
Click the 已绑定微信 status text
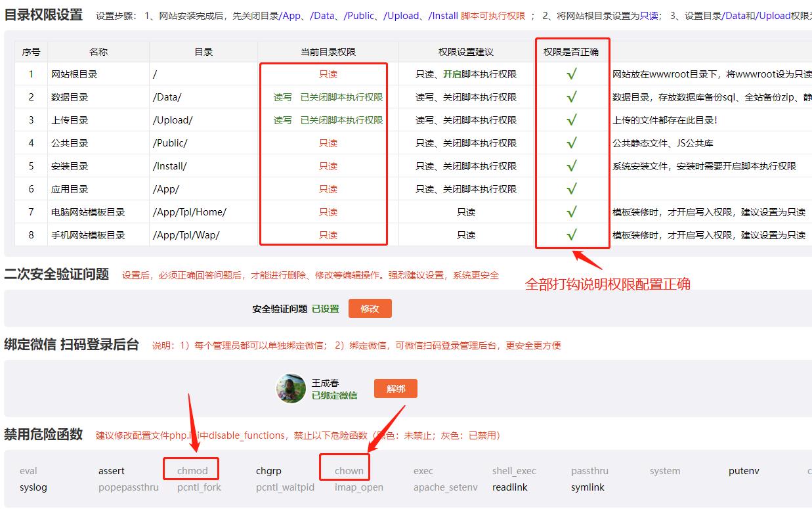click(334, 395)
